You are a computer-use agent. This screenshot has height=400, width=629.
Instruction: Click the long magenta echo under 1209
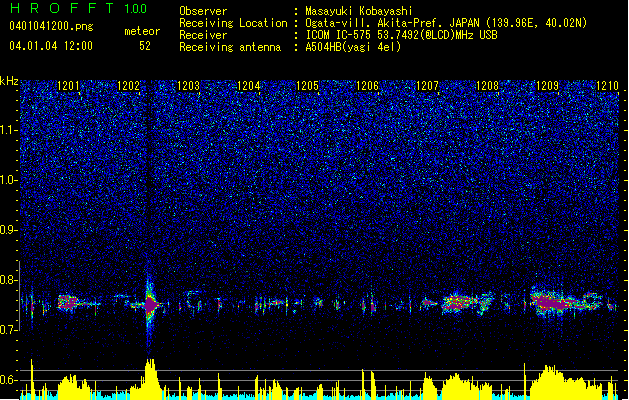pos(554,302)
